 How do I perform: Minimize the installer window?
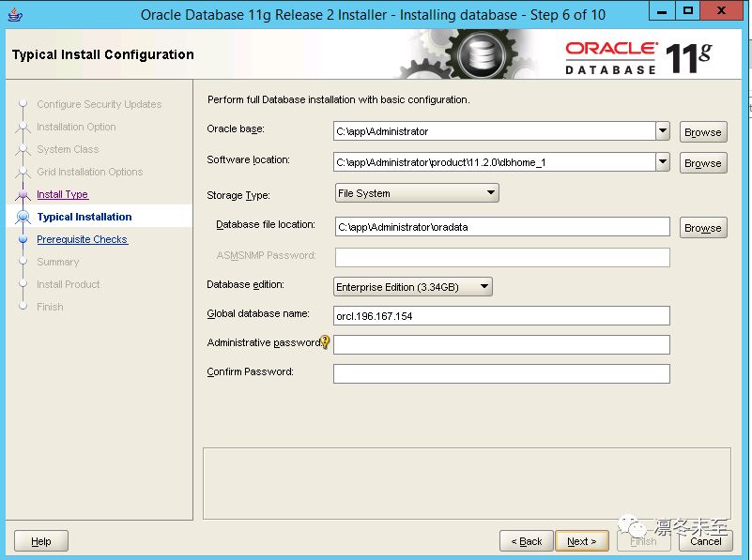click(x=662, y=11)
